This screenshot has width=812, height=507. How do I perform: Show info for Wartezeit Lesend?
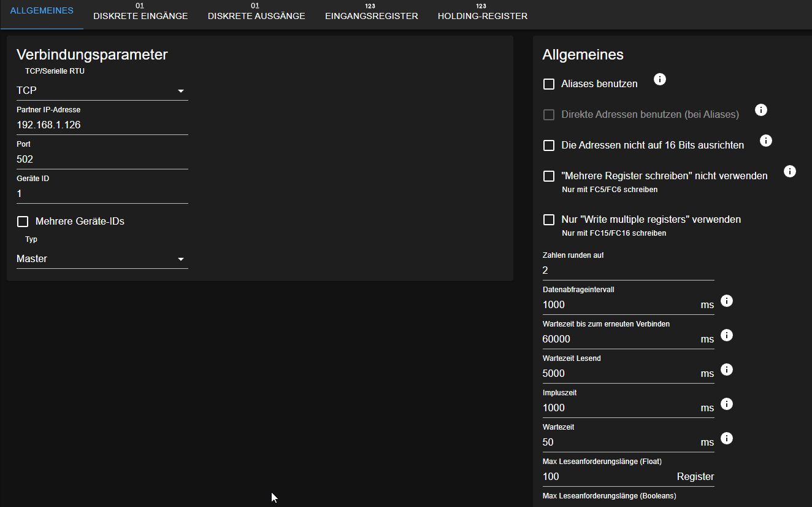pos(727,370)
